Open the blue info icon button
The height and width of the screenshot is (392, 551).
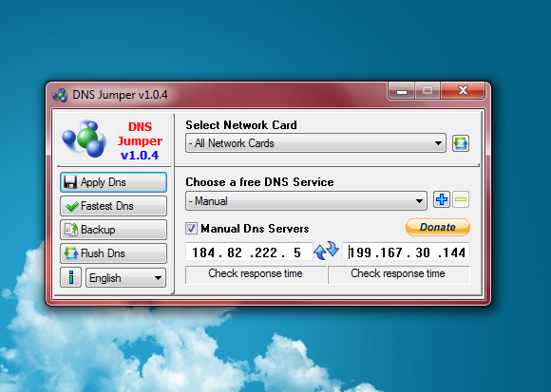coord(70,277)
